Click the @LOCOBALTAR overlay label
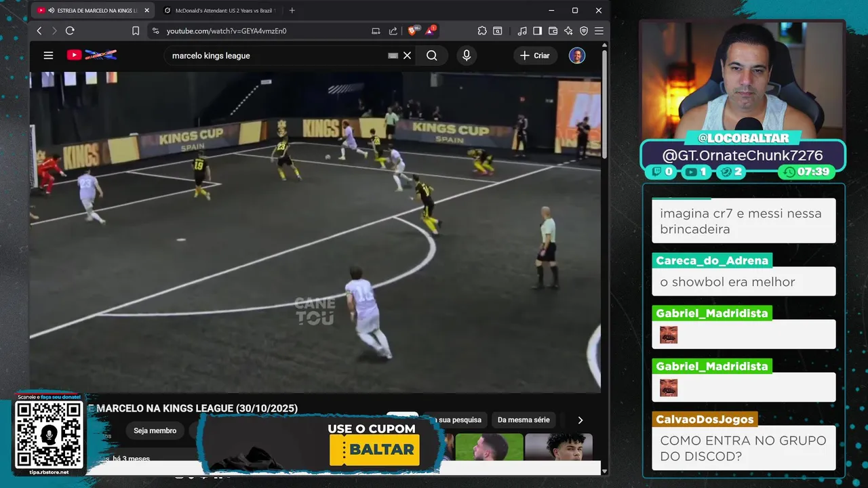The width and height of the screenshot is (868, 488). tap(743, 138)
